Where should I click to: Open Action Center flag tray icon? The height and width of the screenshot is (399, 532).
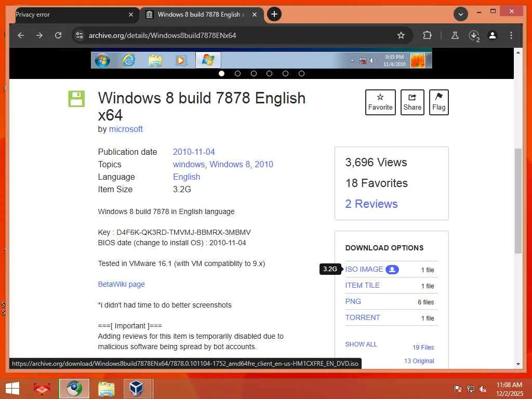(x=458, y=389)
